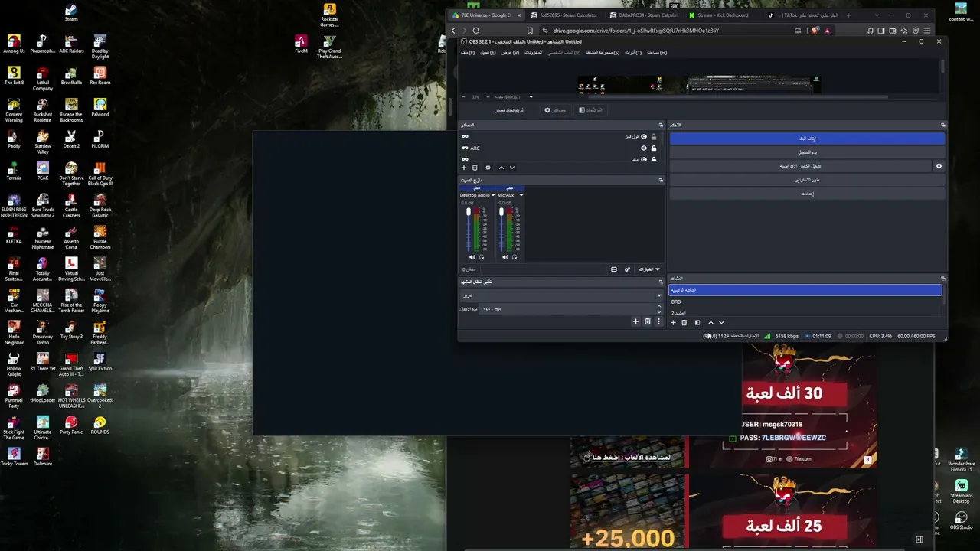
Task: Adjust Mic/Aux volume slider
Action: click(x=501, y=230)
